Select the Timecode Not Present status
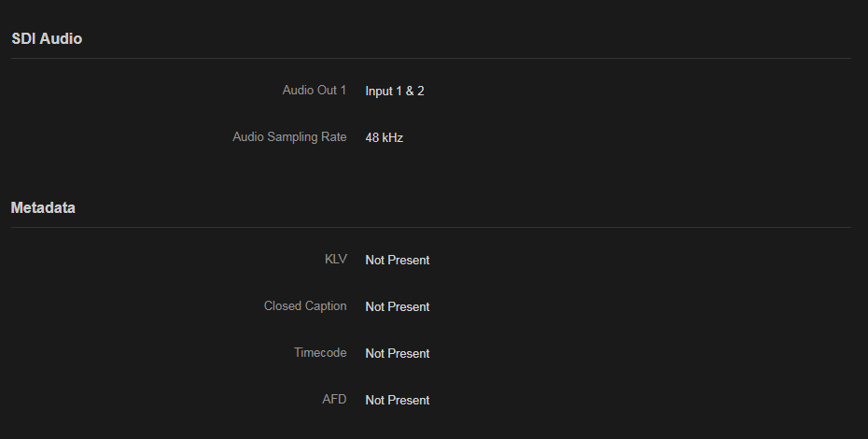Screen dimensions: 868x439 coord(398,354)
